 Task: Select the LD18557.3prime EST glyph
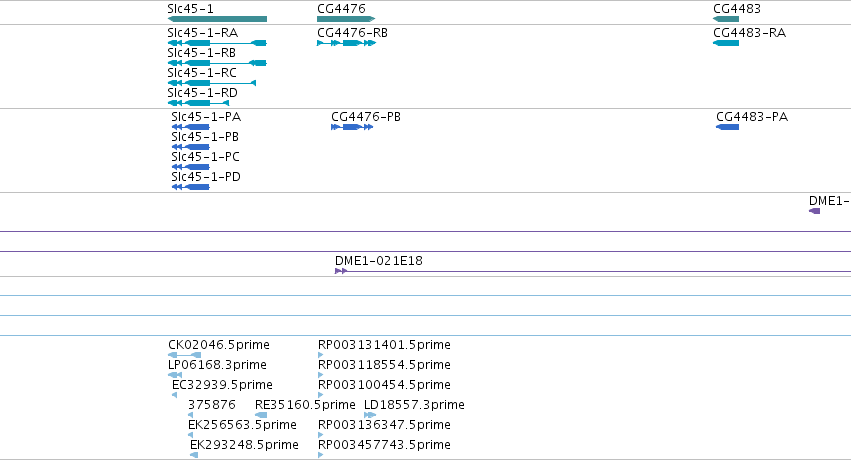click(x=370, y=415)
